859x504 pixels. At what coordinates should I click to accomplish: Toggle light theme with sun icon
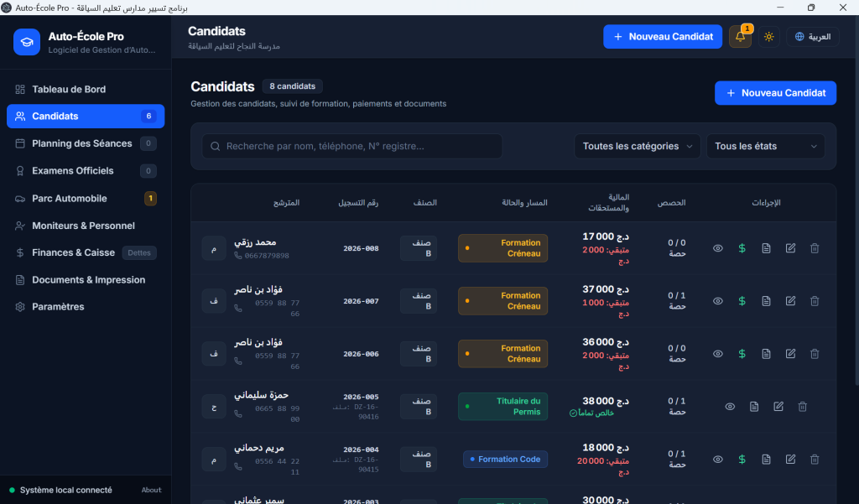coord(769,37)
